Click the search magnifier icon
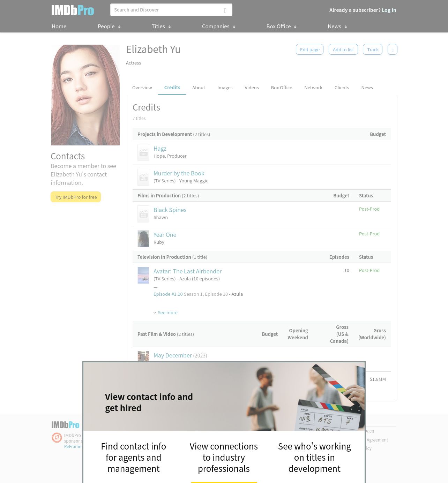448x483 pixels. coord(225,10)
